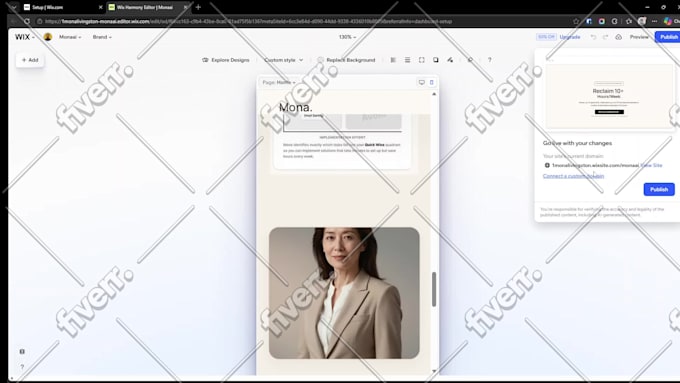
Task: Open the Brand dropdown menu
Action: tap(102, 37)
